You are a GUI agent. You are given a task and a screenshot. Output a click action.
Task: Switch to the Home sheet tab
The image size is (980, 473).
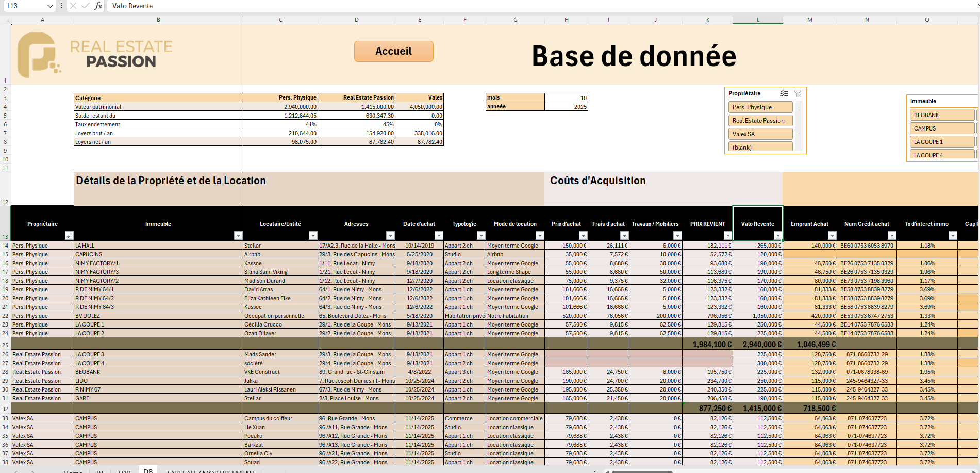[73, 470]
